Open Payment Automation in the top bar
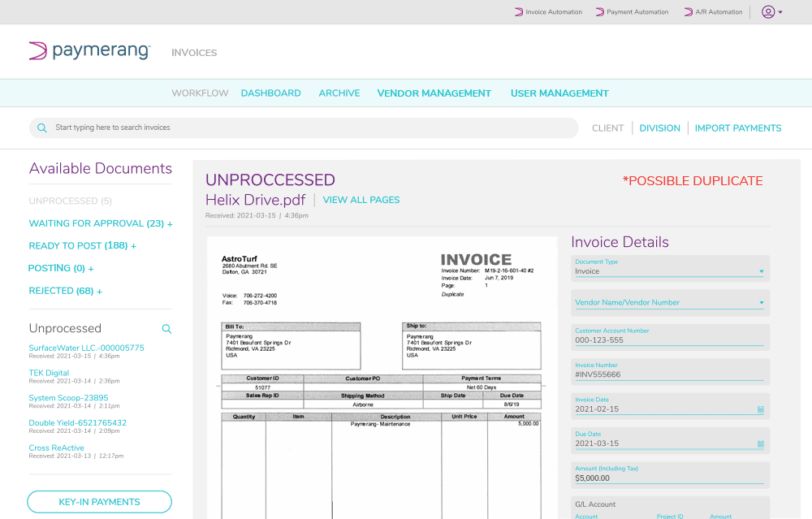The image size is (812, 519). [632, 12]
